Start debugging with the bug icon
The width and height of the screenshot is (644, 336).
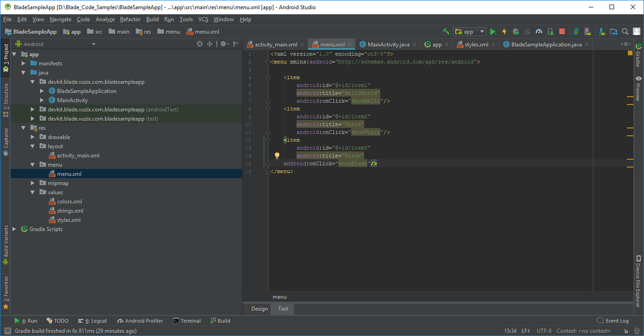coord(516,32)
